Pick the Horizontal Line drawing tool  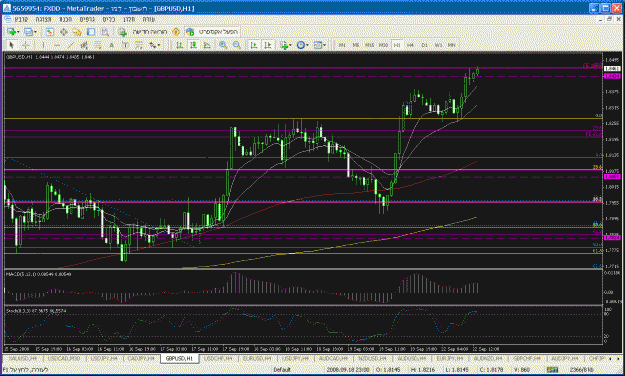click(x=57, y=45)
